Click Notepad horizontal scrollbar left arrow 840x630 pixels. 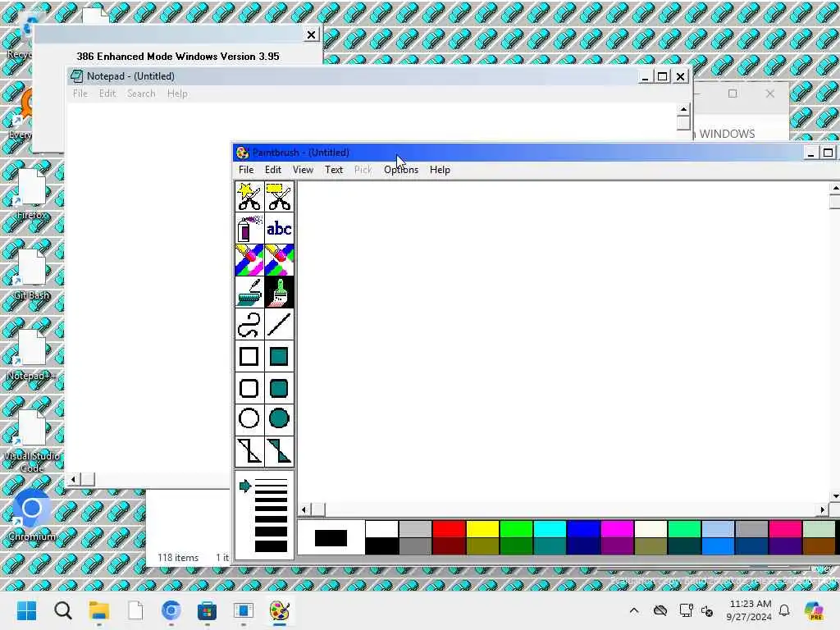pos(73,479)
